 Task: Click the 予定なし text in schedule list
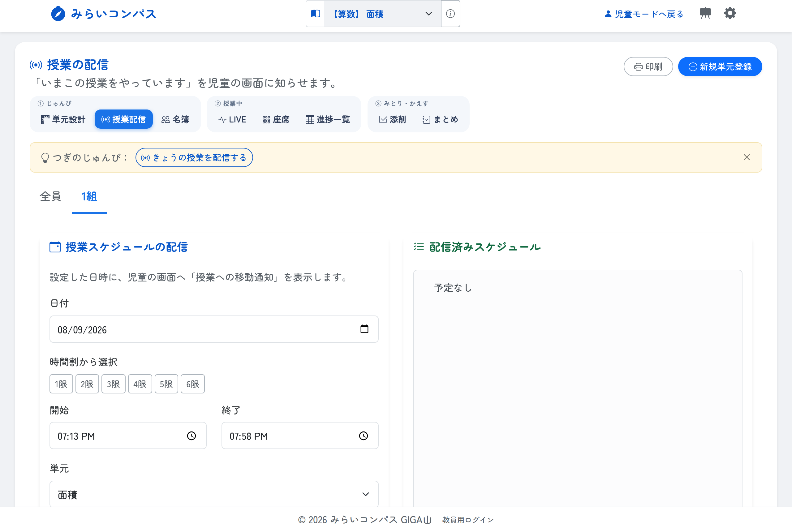pyautogui.click(x=453, y=288)
